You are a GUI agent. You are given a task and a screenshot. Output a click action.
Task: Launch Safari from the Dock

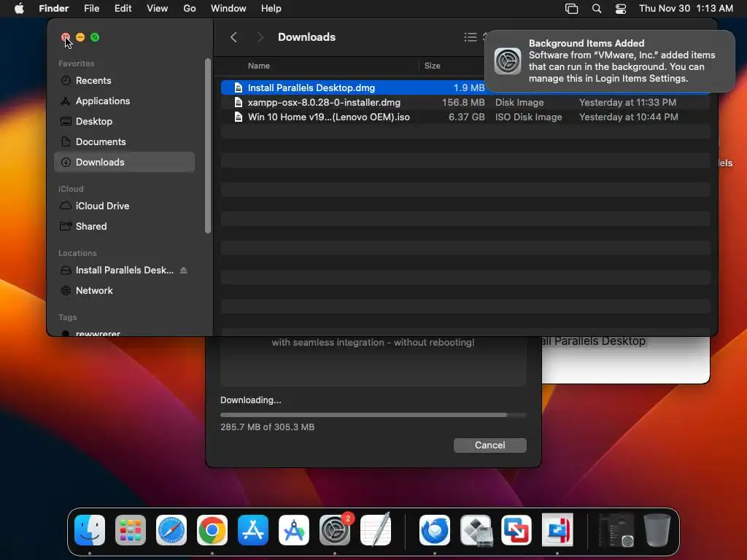coord(171,530)
